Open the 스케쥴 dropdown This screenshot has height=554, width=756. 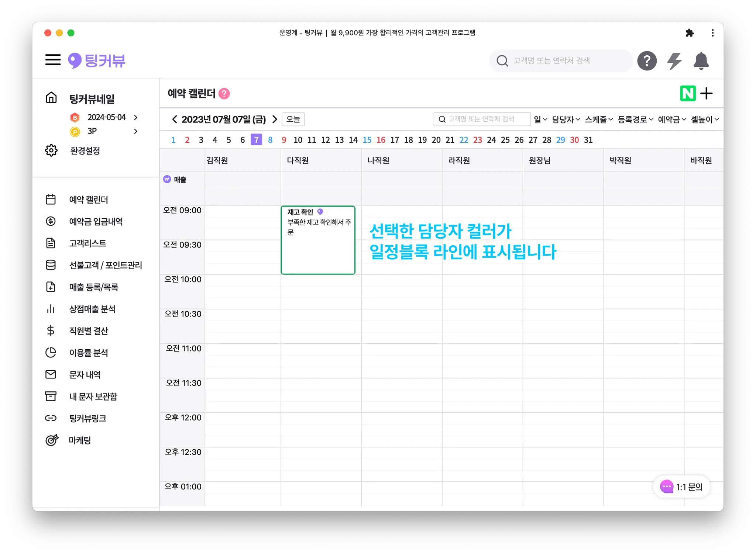point(599,120)
